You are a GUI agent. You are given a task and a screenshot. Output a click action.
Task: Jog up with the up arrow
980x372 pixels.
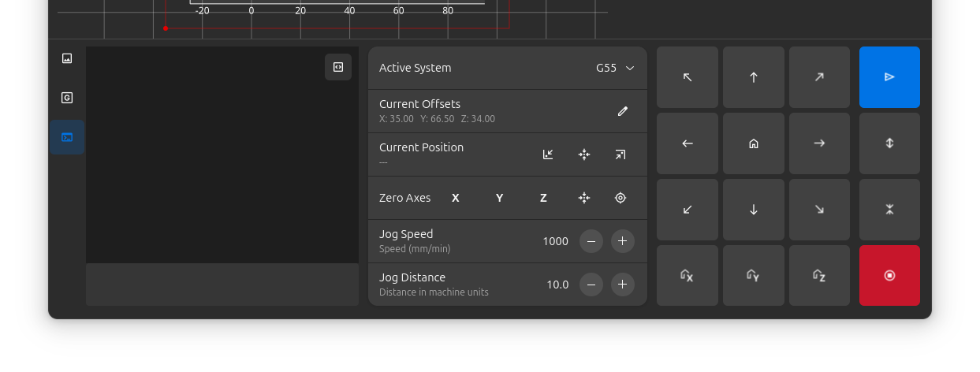(x=753, y=77)
